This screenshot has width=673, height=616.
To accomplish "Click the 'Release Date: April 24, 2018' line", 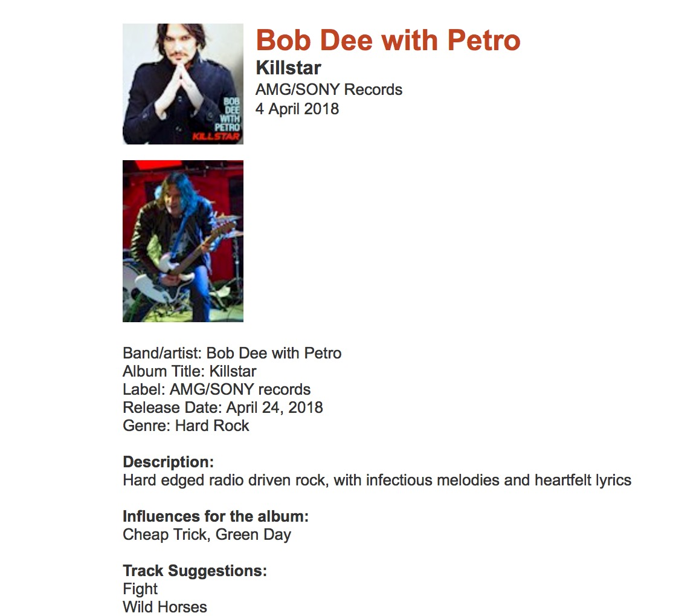I will tap(222, 407).
